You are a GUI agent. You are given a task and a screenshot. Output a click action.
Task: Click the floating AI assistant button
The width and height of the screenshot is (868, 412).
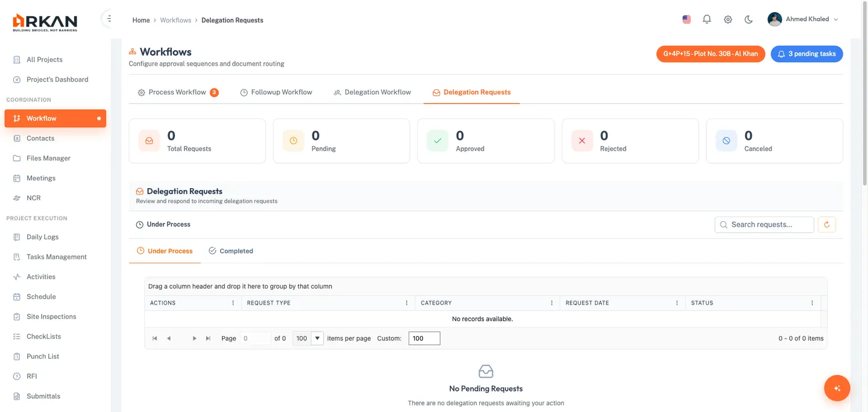tap(837, 388)
